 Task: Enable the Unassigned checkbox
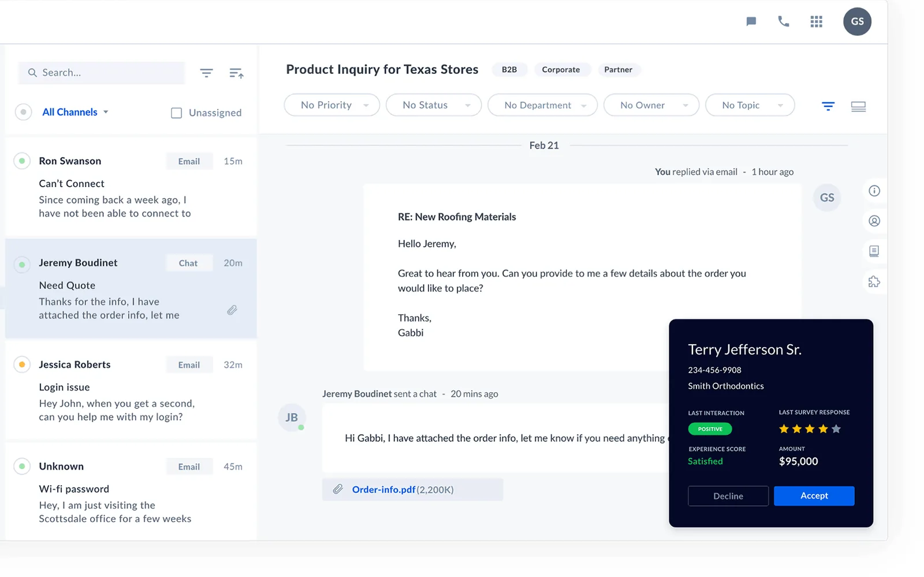coord(177,113)
